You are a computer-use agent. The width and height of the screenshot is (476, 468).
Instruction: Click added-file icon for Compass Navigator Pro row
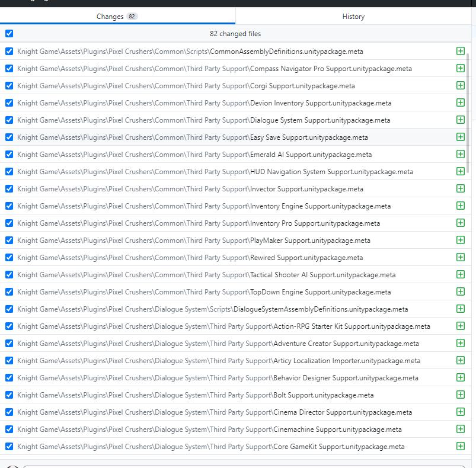[x=461, y=68]
